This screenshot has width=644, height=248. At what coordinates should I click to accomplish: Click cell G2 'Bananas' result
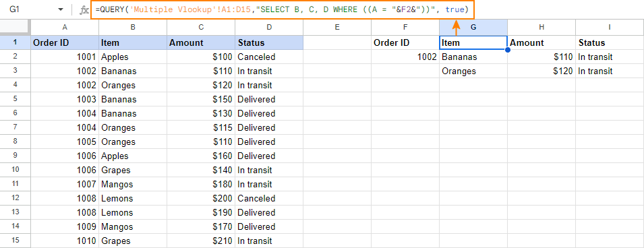[473, 57]
